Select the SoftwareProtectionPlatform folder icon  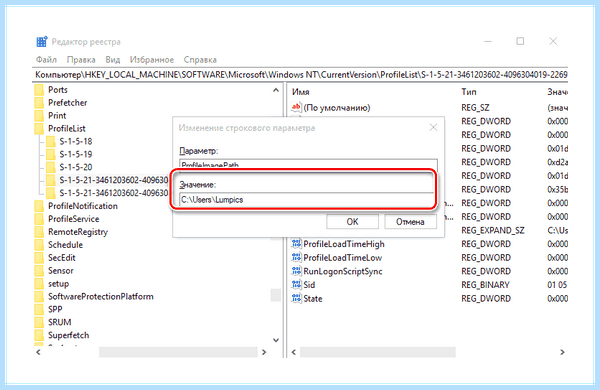(x=39, y=297)
